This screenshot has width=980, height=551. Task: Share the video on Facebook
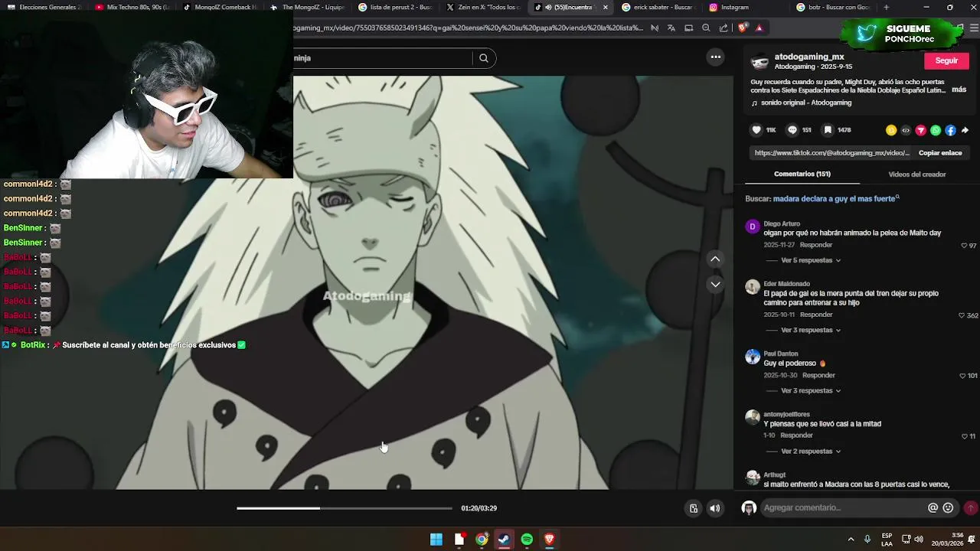tap(950, 130)
